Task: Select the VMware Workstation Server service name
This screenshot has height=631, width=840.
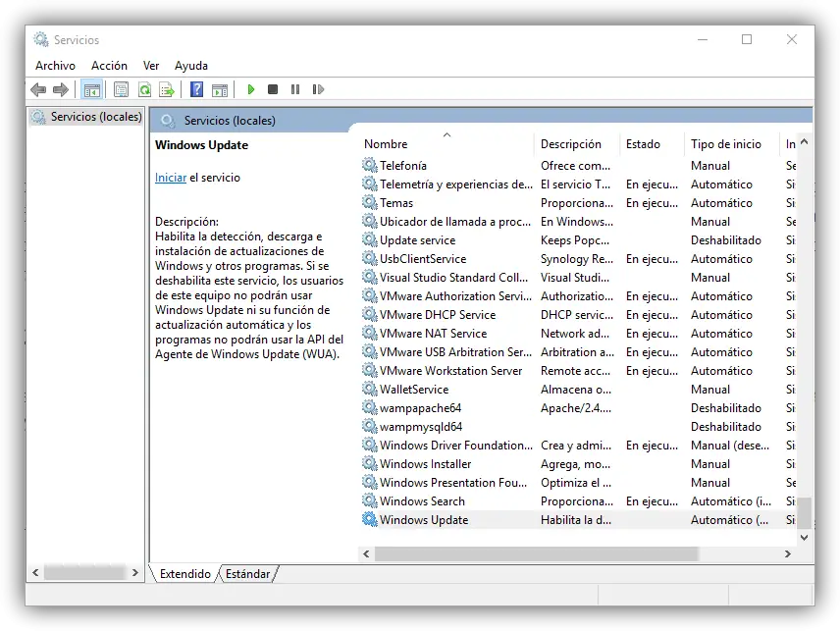Action: (x=451, y=371)
